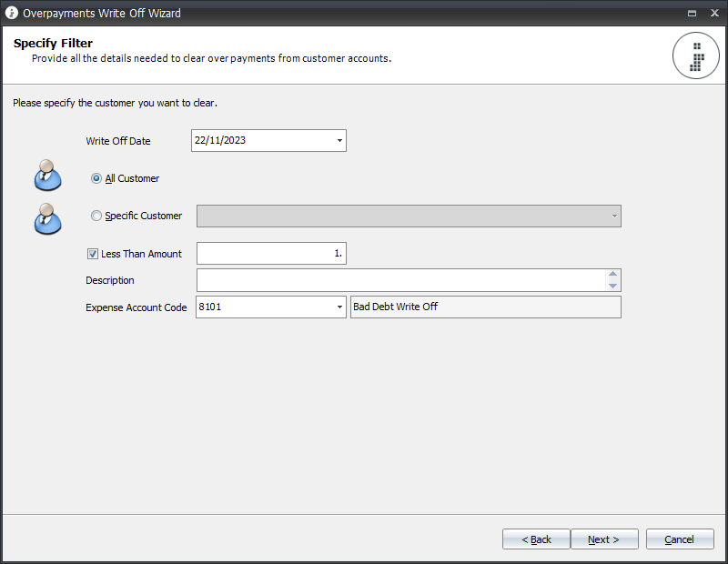The image size is (728, 564).
Task: Click the Description field up arrow
Action: click(612, 274)
